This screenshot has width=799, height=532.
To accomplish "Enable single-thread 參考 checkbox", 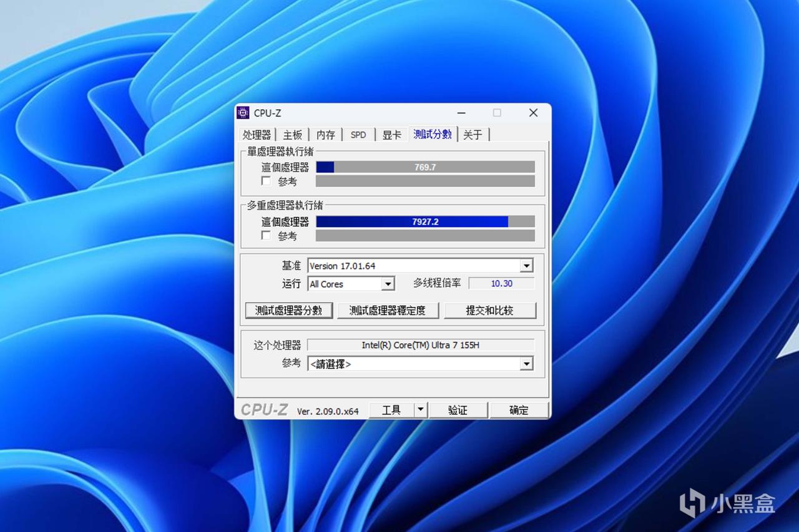I will click(x=267, y=181).
